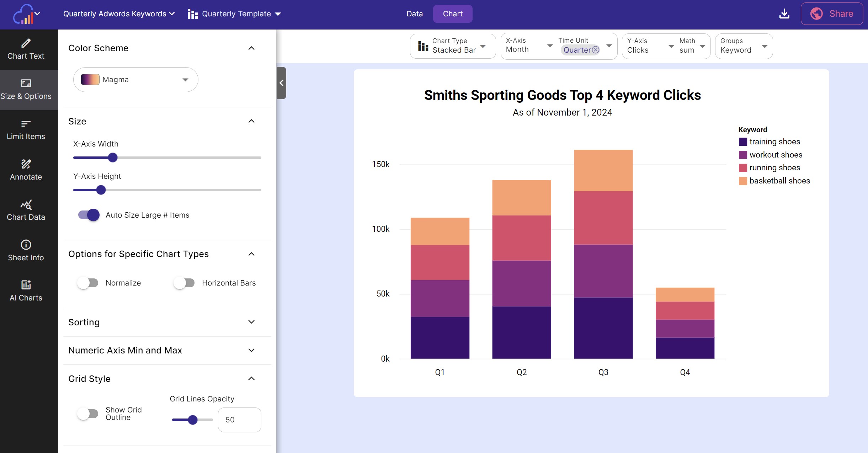Enable the Horizontal Bars toggle
Screen dimensions: 868x453
click(x=185, y=282)
